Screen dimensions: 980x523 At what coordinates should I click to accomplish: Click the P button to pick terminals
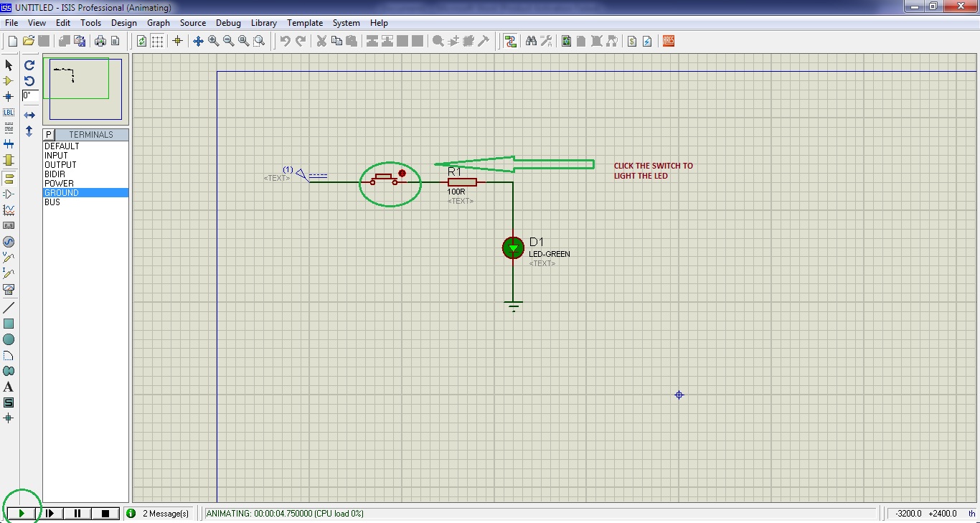[47, 134]
